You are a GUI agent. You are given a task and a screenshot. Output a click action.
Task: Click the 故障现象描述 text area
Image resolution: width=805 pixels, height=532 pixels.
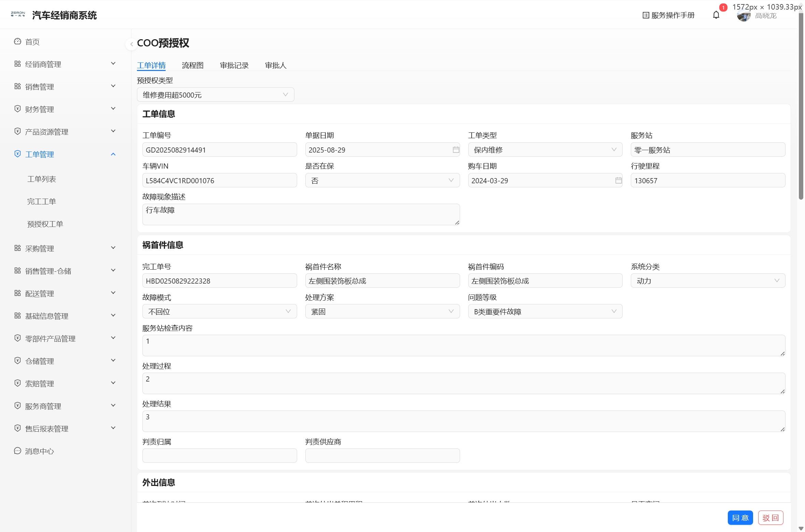[x=301, y=214]
